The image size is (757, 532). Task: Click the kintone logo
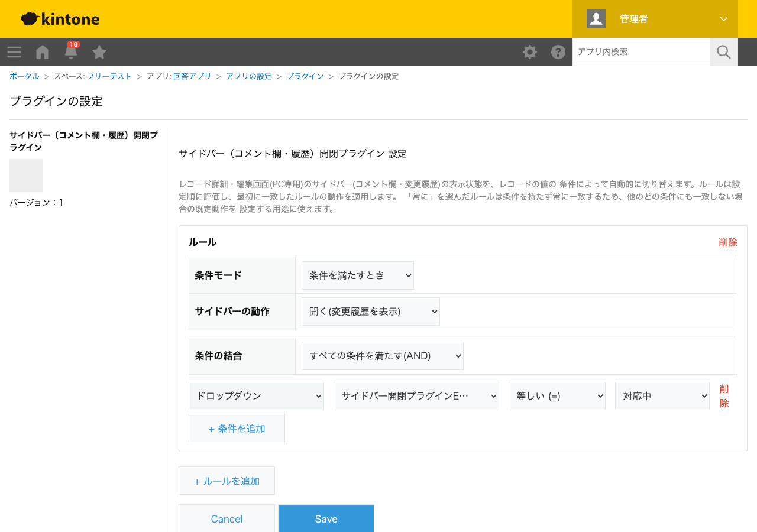60,19
